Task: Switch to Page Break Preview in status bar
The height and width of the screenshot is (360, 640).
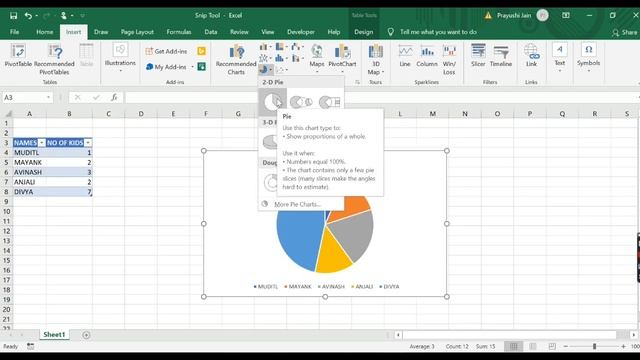Action: coord(552,346)
